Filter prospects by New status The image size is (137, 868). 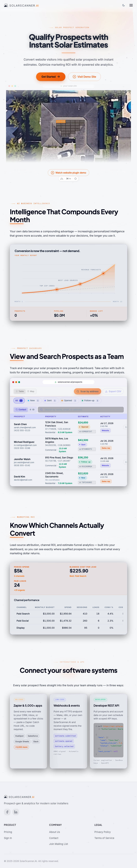pos(33,401)
